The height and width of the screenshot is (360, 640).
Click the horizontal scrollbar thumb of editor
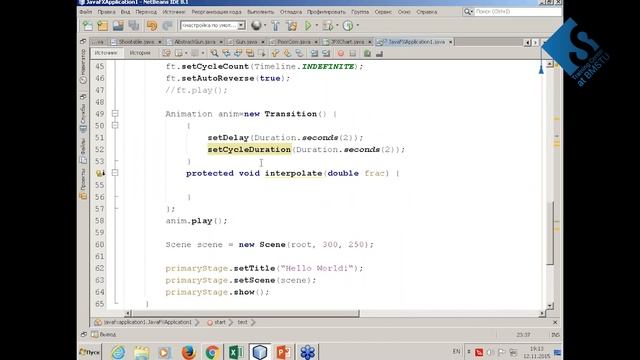pos(245,313)
